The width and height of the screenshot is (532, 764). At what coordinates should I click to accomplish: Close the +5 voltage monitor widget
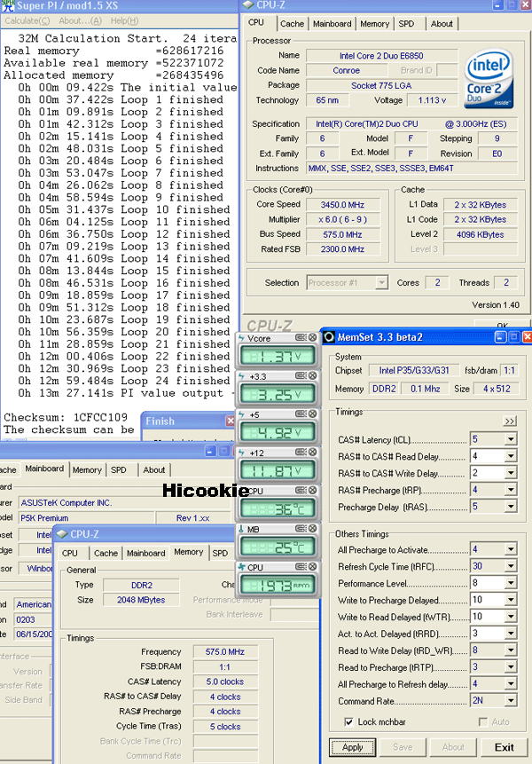[x=312, y=414]
